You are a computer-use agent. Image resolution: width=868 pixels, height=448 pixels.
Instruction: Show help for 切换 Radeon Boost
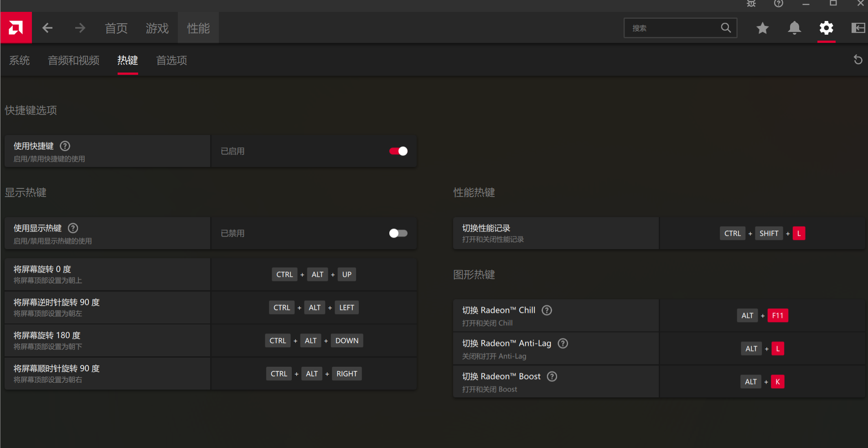552,376
